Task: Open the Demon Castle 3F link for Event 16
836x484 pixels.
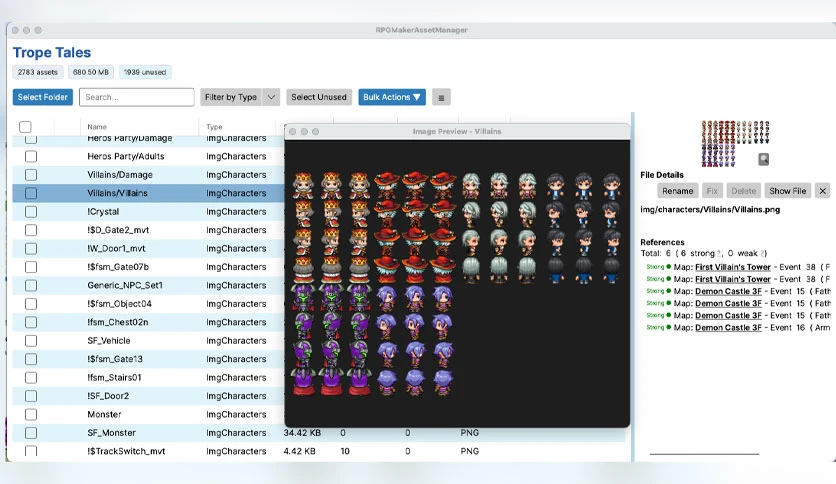Action: coord(728,328)
